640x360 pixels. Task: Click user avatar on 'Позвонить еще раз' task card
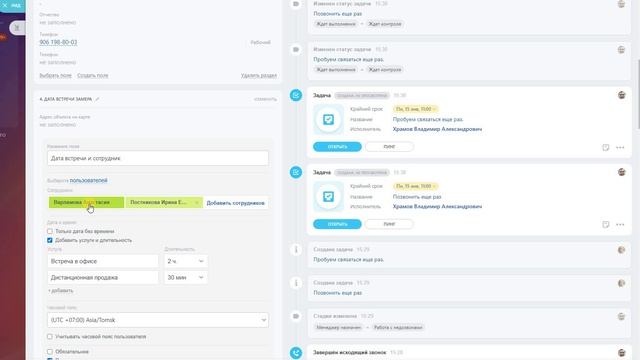coord(622,172)
